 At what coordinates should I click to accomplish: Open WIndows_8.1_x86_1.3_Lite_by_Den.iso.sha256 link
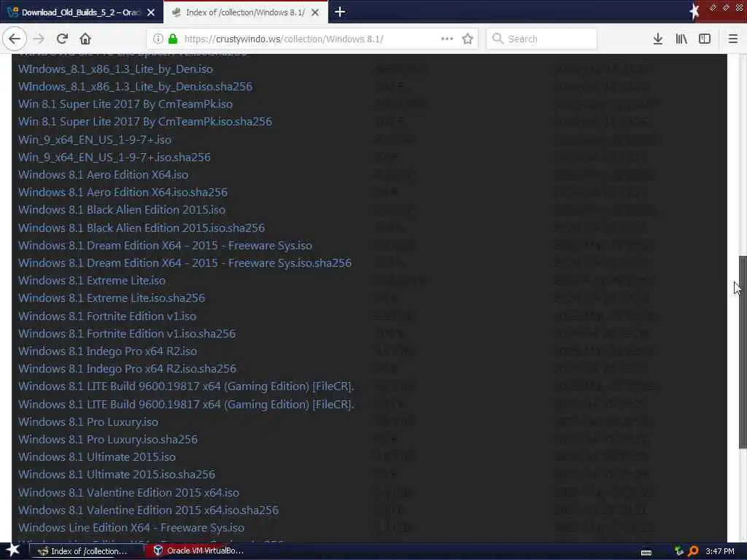pyautogui.click(x=135, y=87)
